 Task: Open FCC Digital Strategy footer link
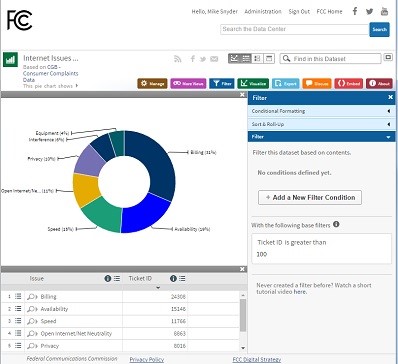click(x=257, y=359)
